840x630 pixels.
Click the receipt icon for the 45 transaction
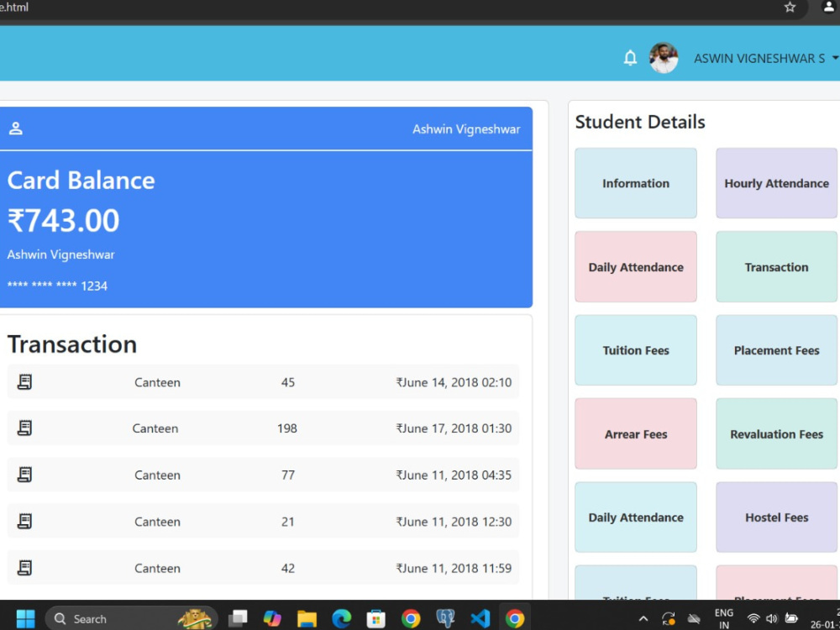(x=24, y=382)
